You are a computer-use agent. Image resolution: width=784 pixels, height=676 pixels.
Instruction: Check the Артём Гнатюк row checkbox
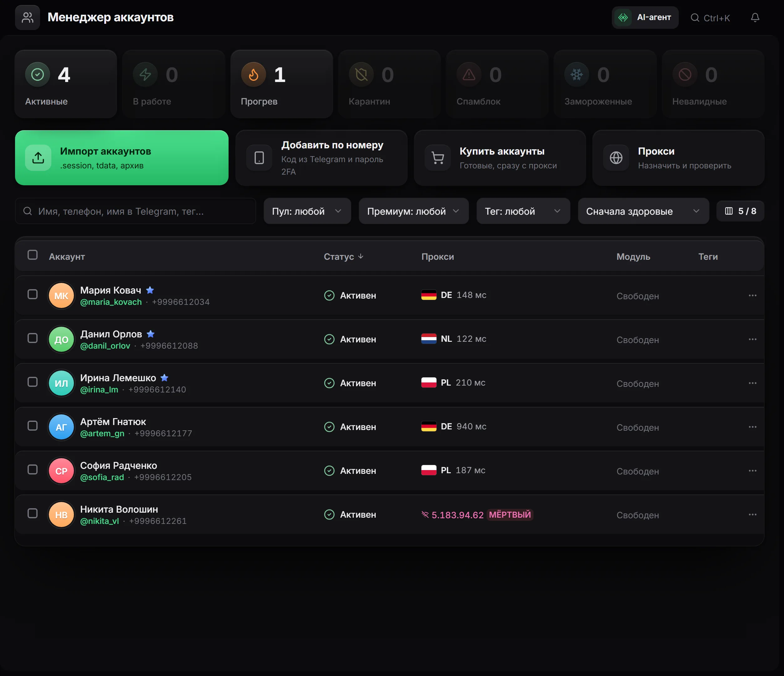pos(33,426)
